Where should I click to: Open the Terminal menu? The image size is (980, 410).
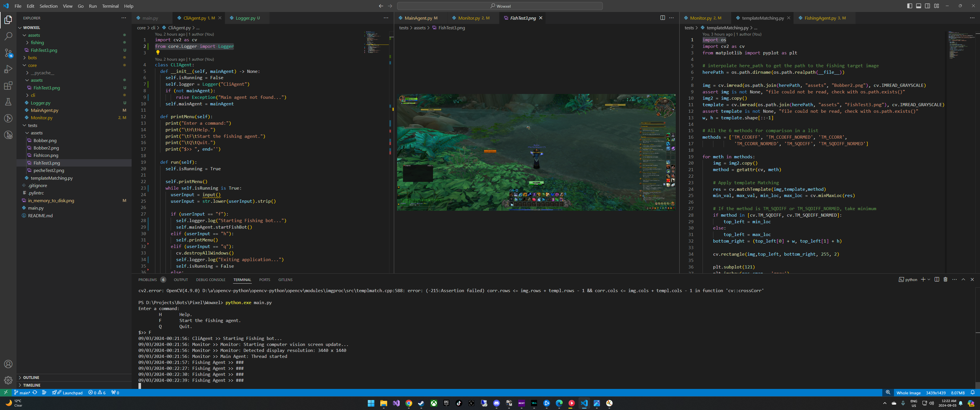110,6
